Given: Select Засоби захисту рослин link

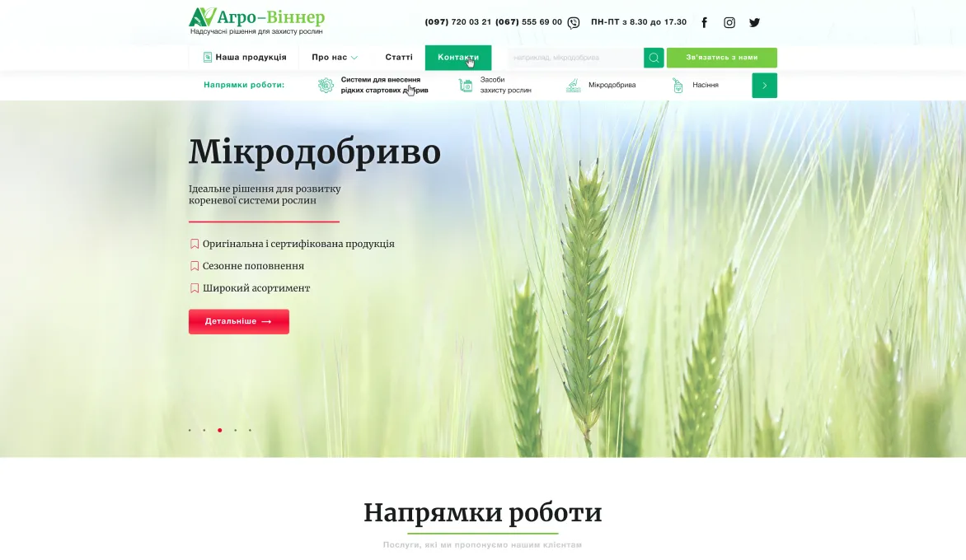Looking at the screenshot, I should tap(506, 85).
